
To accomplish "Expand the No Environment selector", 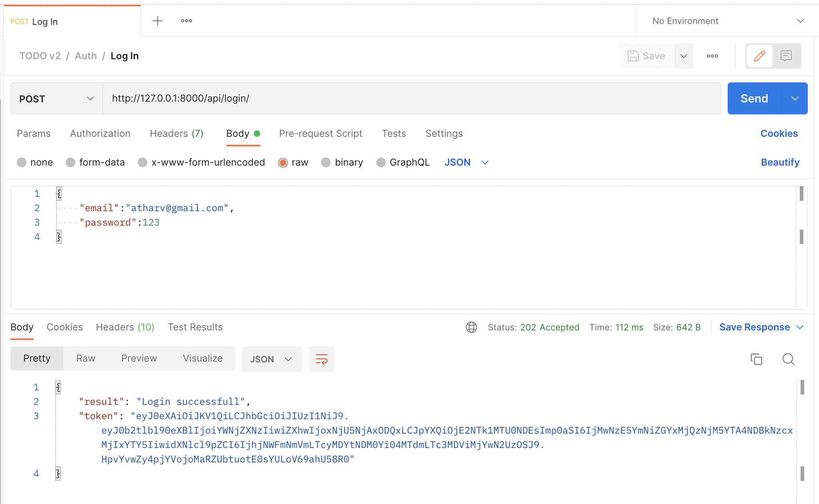I will (x=727, y=21).
